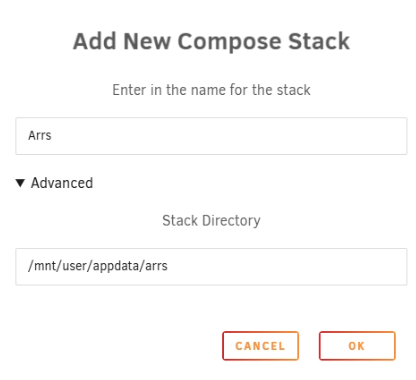Click the word Directory in the label

(231, 221)
